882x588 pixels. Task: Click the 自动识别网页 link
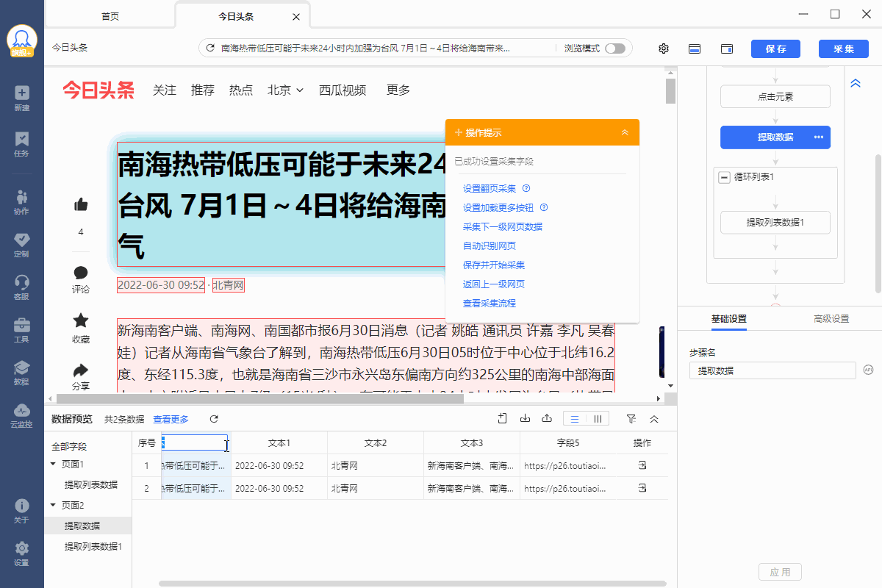(x=490, y=245)
